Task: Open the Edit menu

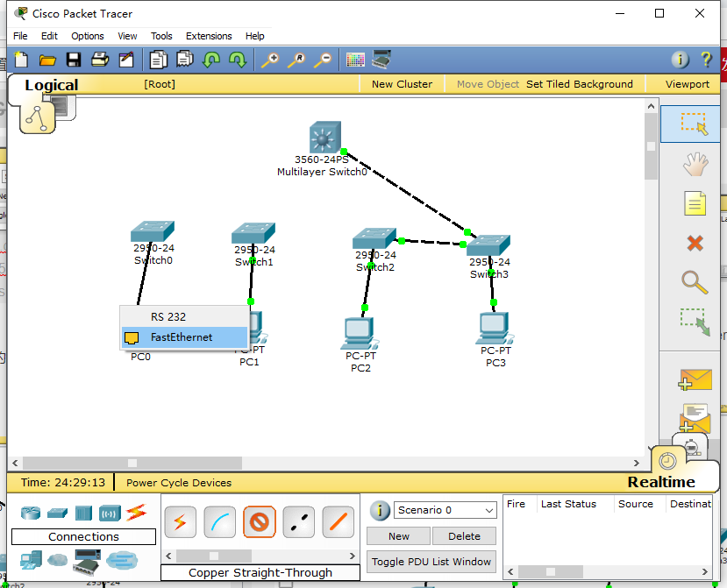Action: [x=49, y=36]
